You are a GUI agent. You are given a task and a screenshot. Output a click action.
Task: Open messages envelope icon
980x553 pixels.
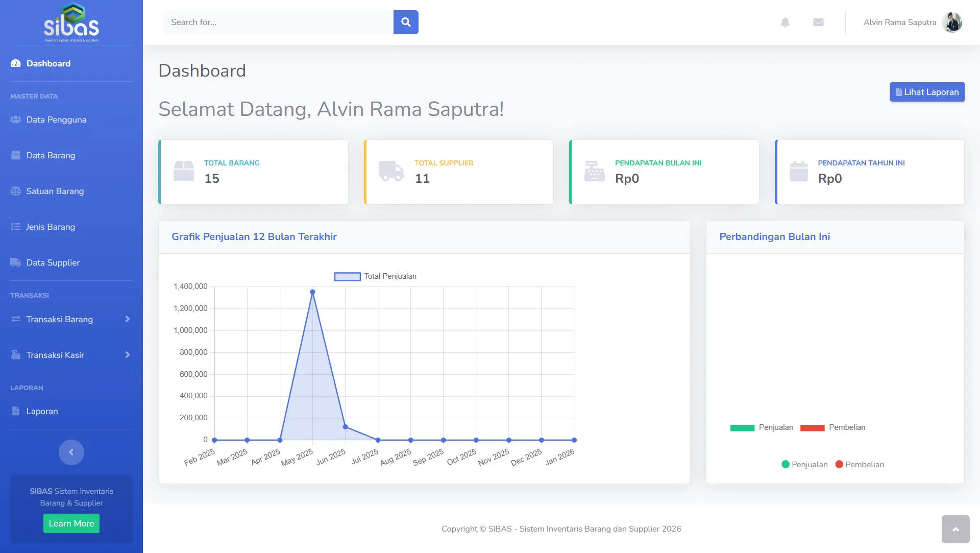818,22
